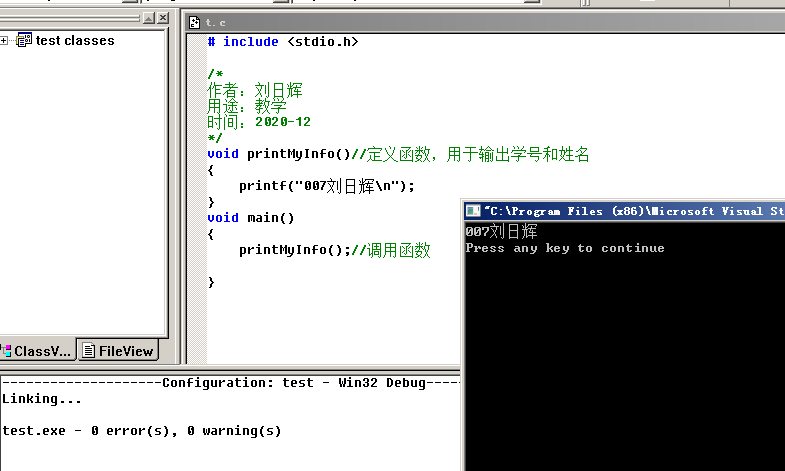Click the console output line 007刘日辉
This screenshot has width=785, height=471.
(x=501, y=231)
